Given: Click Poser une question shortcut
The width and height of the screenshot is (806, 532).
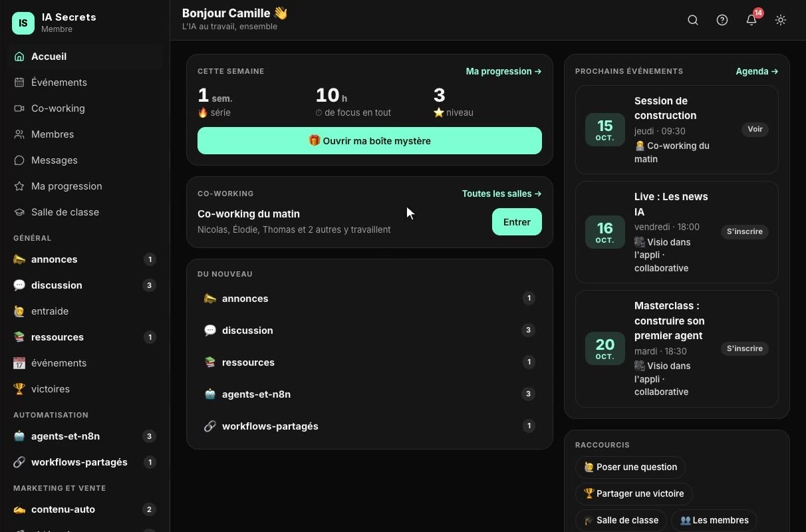Looking at the screenshot, I should [630, 467].
